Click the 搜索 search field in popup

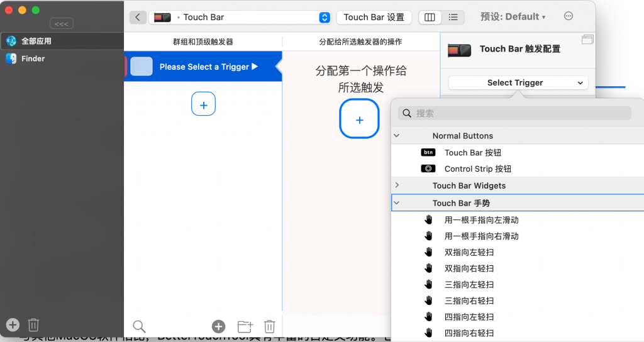[x=514, y=113]
